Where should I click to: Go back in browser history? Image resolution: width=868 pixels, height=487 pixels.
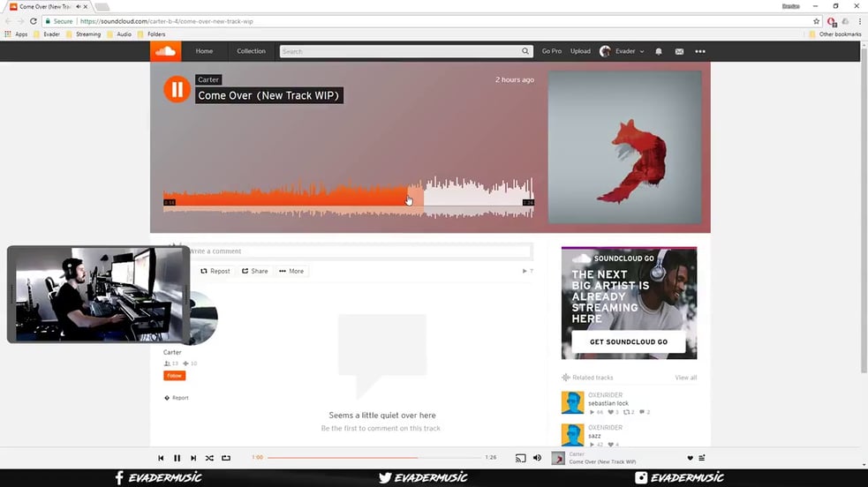tap(8, 21)
